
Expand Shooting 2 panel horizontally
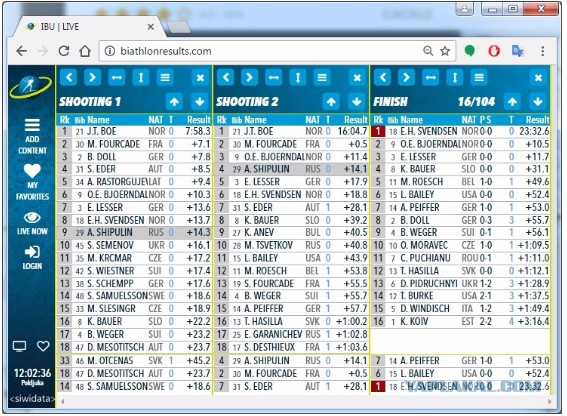pos(274,77)
